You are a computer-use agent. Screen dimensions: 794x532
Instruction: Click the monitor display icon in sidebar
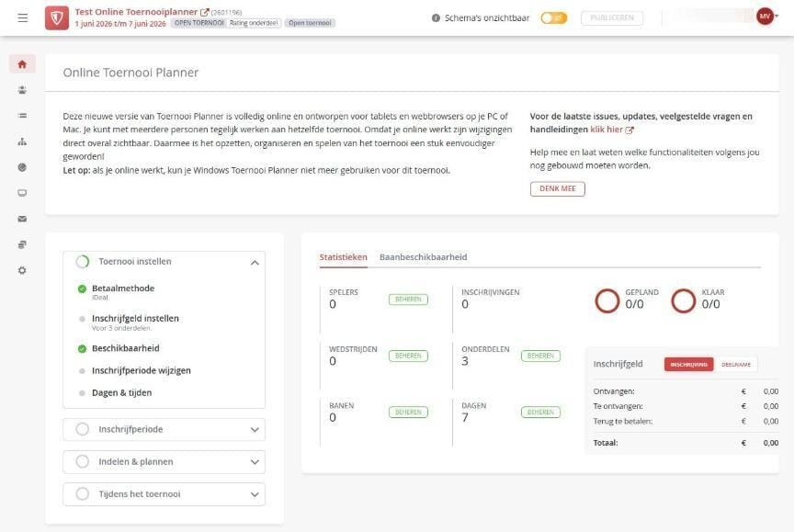pos(22,193)
